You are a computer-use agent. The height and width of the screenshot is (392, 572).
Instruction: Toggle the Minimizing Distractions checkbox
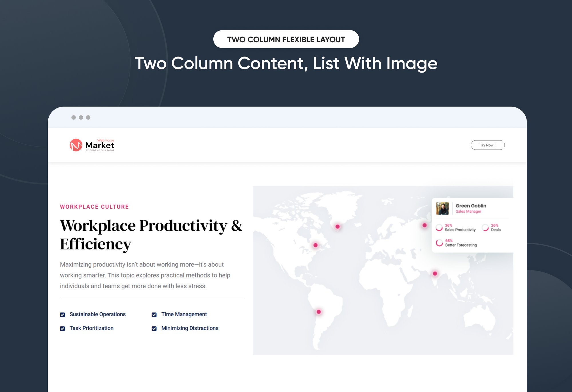(x=154, y=329)
